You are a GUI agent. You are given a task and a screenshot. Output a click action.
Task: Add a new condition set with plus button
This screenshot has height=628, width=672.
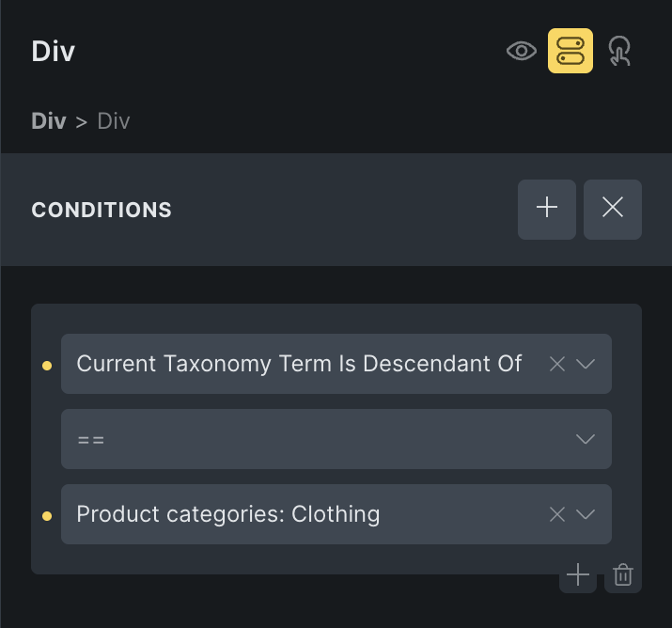point(547,210)
